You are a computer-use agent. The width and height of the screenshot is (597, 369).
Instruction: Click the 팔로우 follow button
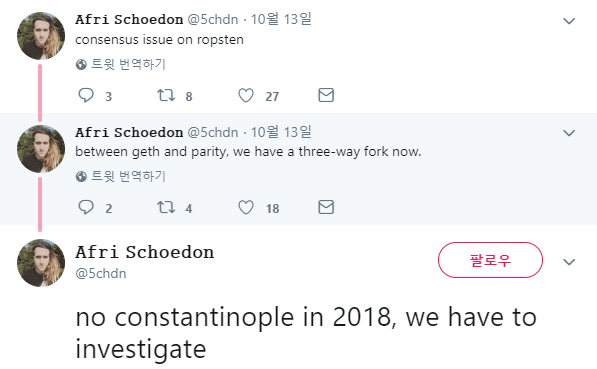(x=490, y=260)
